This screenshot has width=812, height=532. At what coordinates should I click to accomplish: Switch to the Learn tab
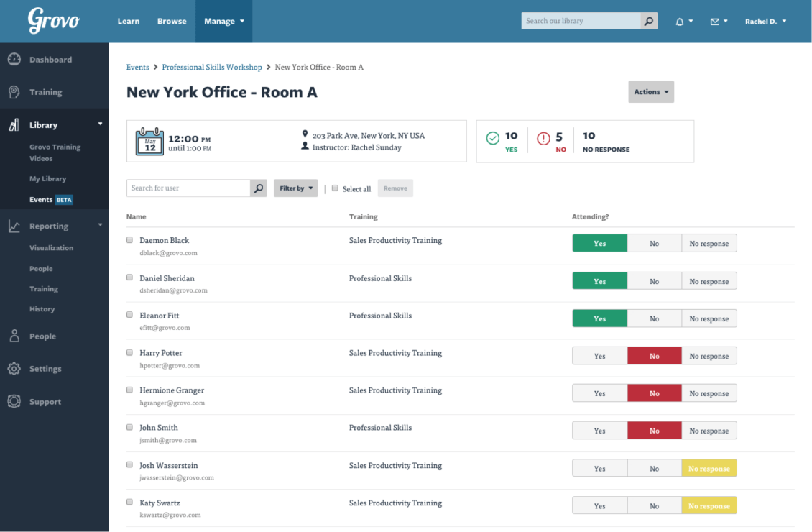pos(129,21)
